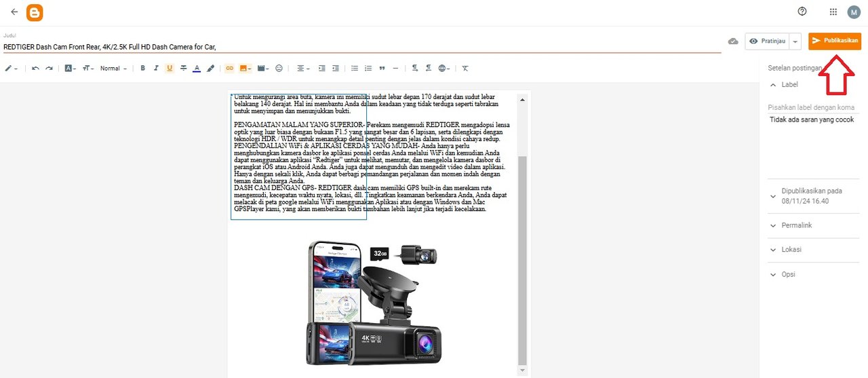Open the font size dropdown
Image resolution: width=868 pixels, height=378 pixels.
tap(88, 69)
